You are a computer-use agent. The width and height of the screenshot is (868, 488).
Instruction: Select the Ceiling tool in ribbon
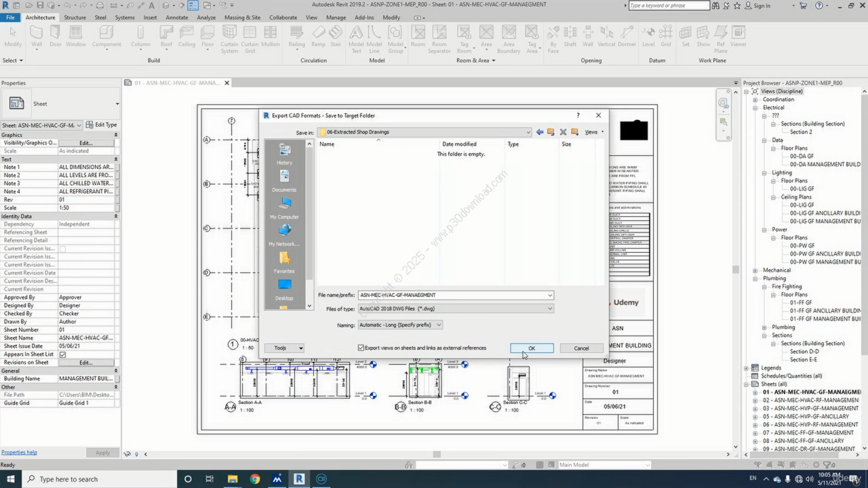coord(187,36)
